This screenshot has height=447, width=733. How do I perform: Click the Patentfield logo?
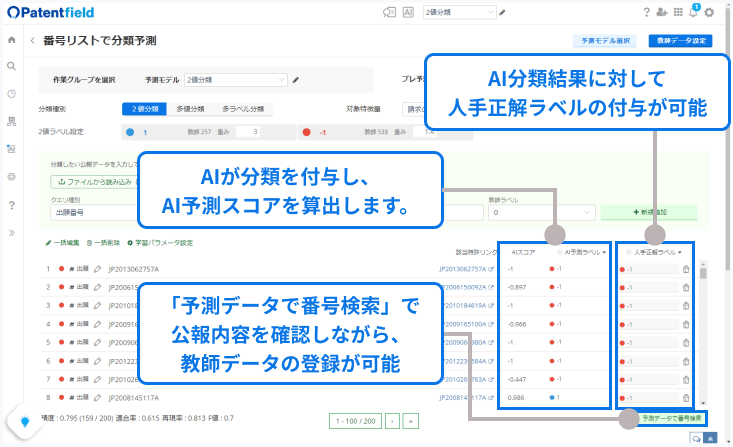tap(50, 13)
